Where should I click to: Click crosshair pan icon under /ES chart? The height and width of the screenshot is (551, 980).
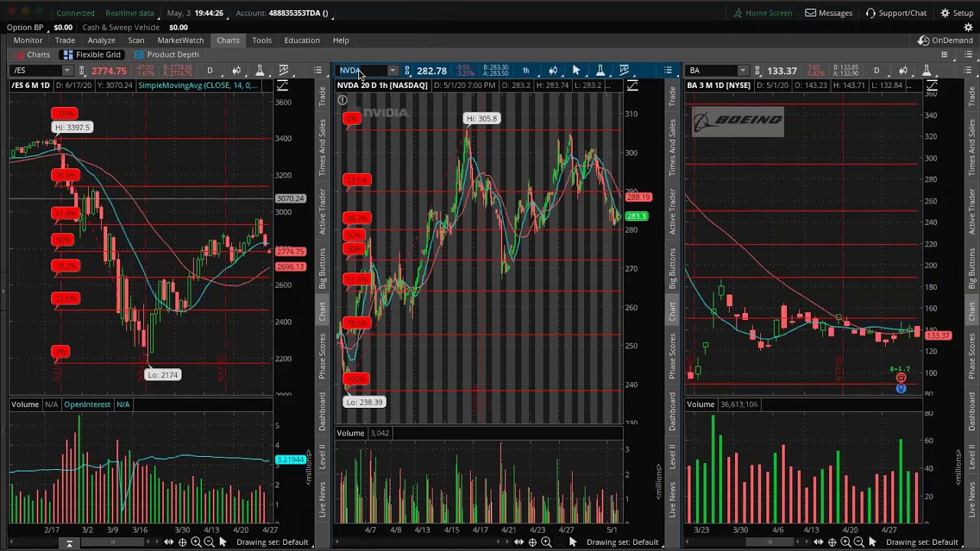coord(182,542)
